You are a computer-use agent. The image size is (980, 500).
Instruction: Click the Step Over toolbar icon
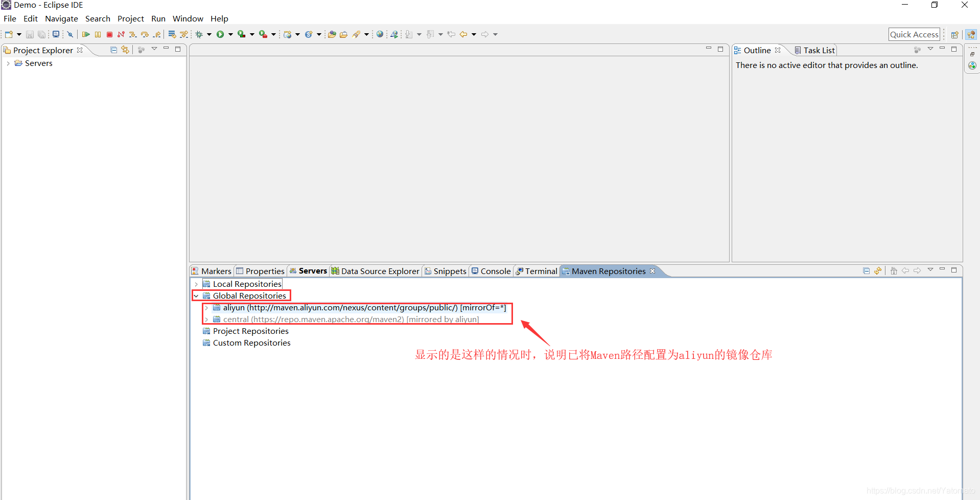(145, 34)
